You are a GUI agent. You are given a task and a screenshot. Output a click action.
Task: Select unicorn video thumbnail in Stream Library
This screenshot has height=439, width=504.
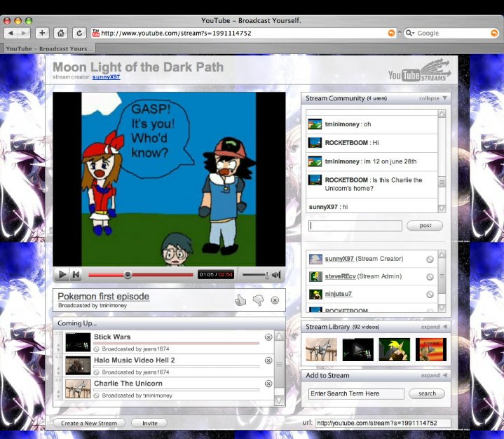(x=321, y=349)
